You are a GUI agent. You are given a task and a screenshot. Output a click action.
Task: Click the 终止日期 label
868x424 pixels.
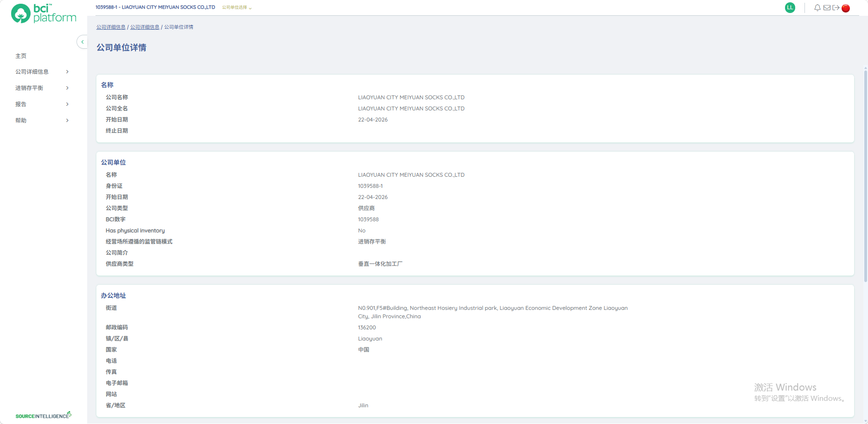117,131
